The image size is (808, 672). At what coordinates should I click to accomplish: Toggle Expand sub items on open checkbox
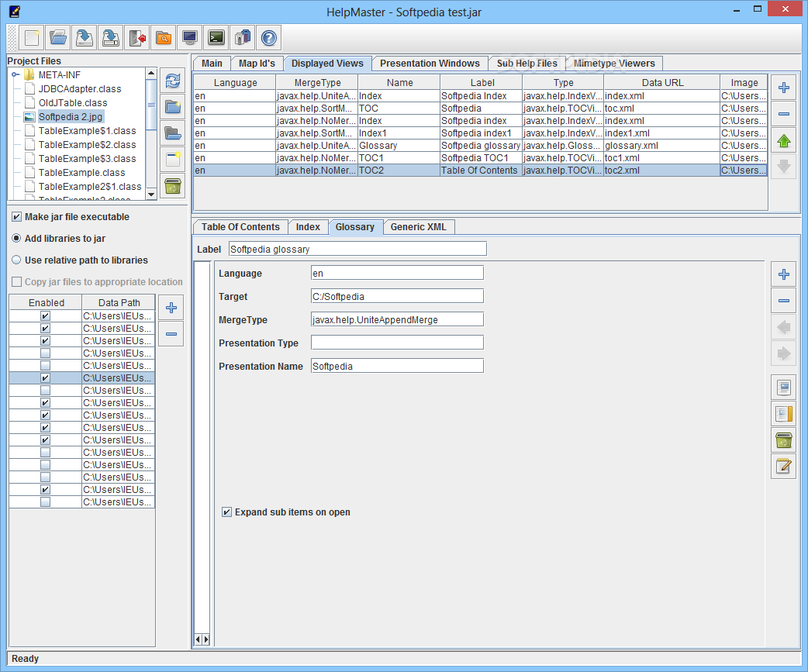[x=226, y=512]
